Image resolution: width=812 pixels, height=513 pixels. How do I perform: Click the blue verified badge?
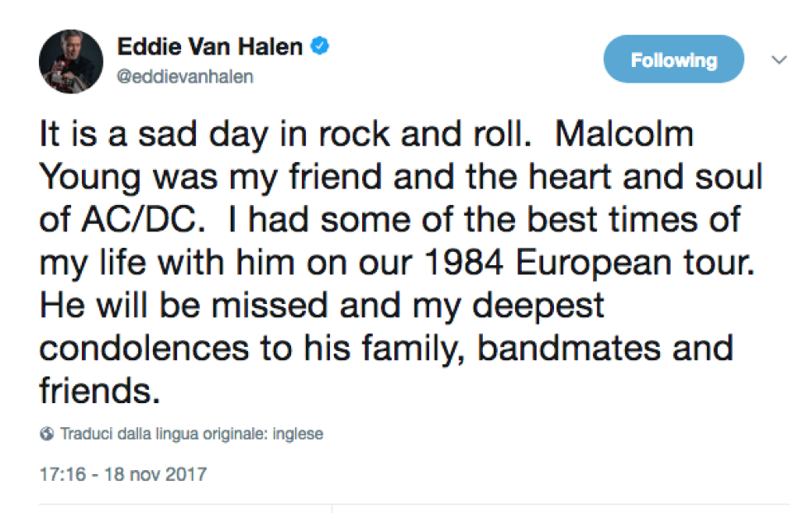click(319, 46)
